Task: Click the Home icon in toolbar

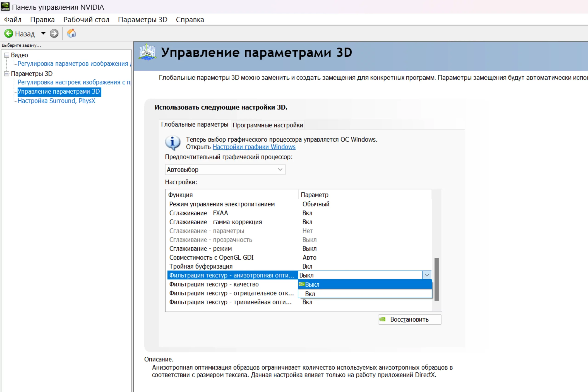Action: pos(71,33)
